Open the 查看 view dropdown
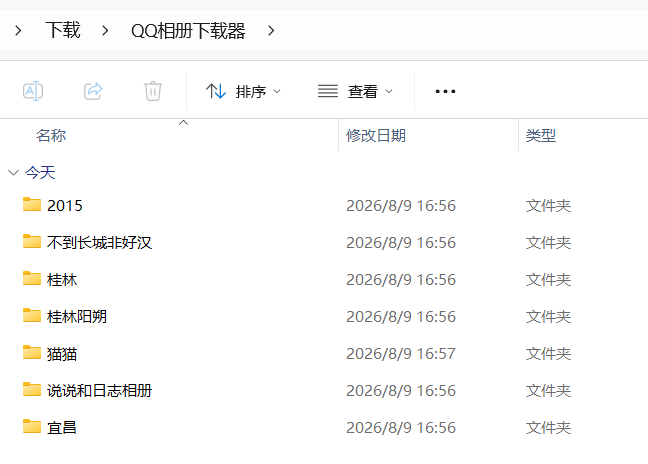This screenshot has width=648, height=464. [x=355, y=91]
